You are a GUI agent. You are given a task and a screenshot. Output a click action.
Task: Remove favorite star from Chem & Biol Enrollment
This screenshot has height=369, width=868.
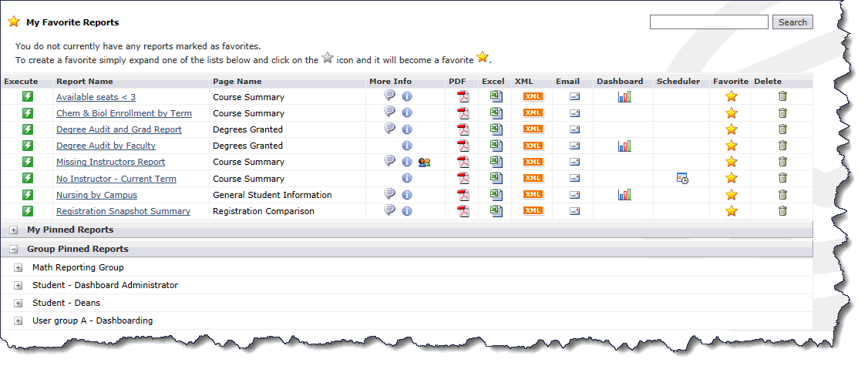[732, 113]
